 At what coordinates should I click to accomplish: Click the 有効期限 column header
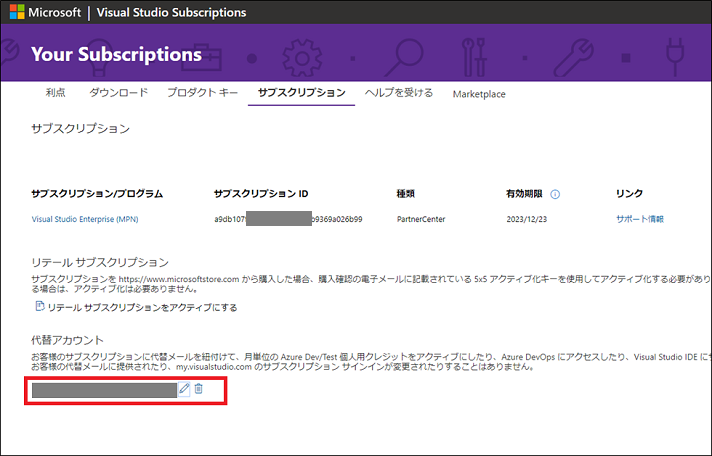pyautogui.click(x=524, y=194)
